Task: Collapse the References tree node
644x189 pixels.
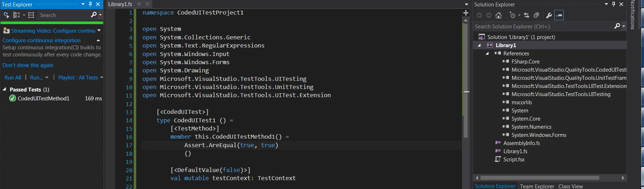Action: click(x=487, y=54)
